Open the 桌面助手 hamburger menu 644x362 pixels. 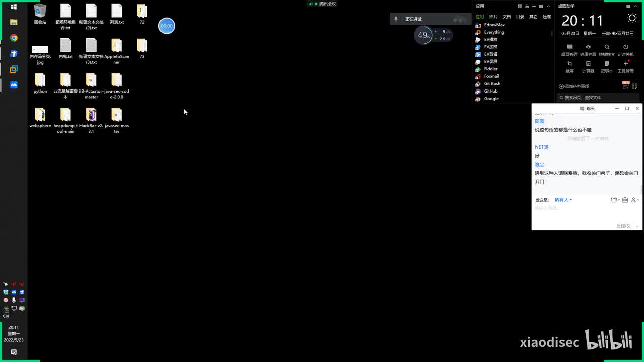628,6
